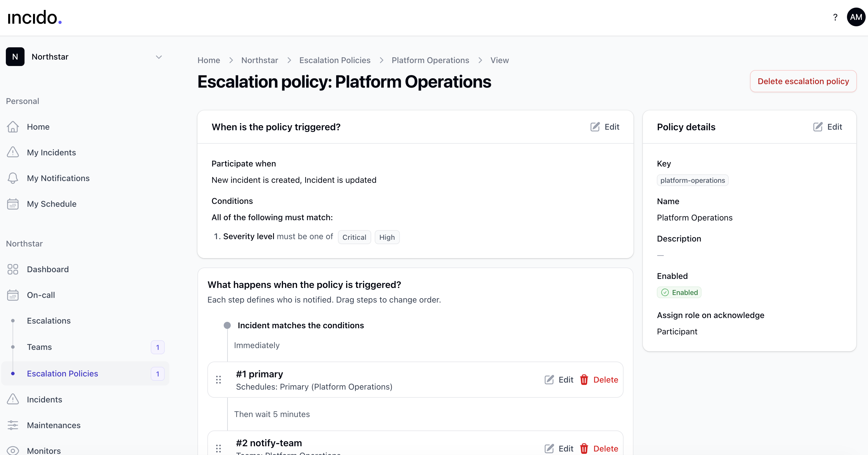Click the pencil icon on #2 notify-team
This screenshot has width=868, height=455.
(549, 449)
